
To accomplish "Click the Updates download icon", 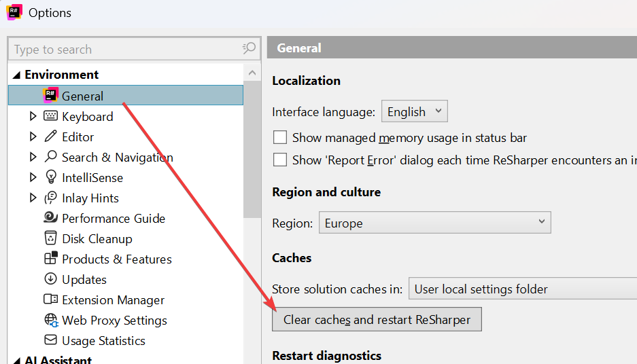I will (50, 279).
